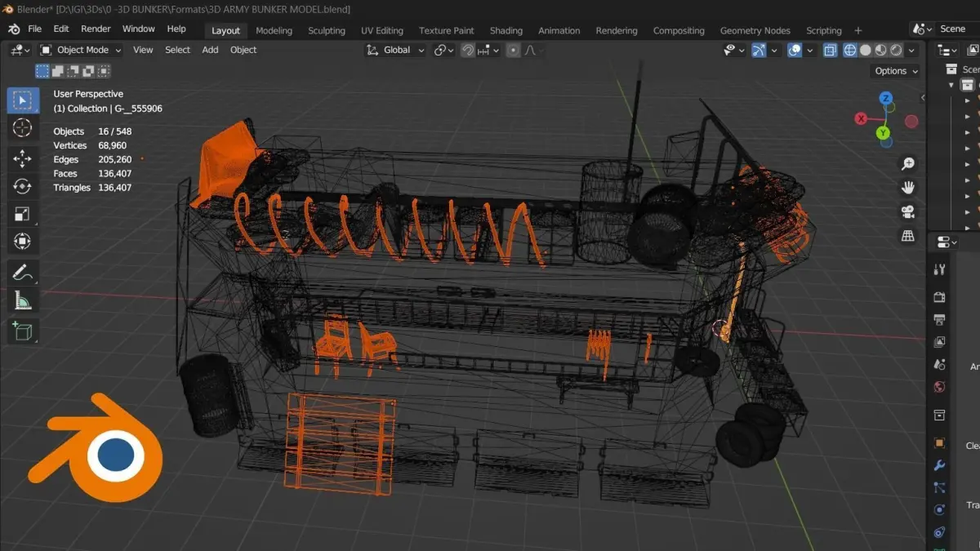Open the Object properties orange square tab
980x551 pixels.
click(939, 443)
